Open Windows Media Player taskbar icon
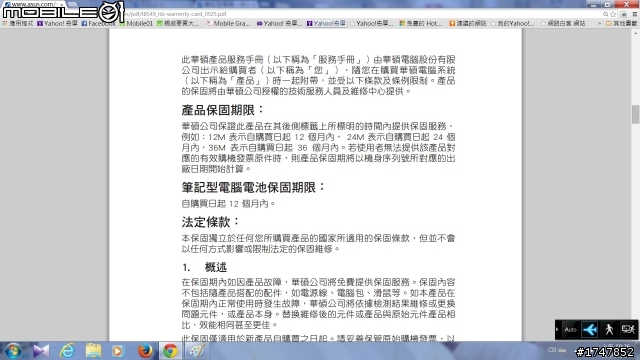The width and height of the screenshot is (640, 360). [x=118, y=351]
